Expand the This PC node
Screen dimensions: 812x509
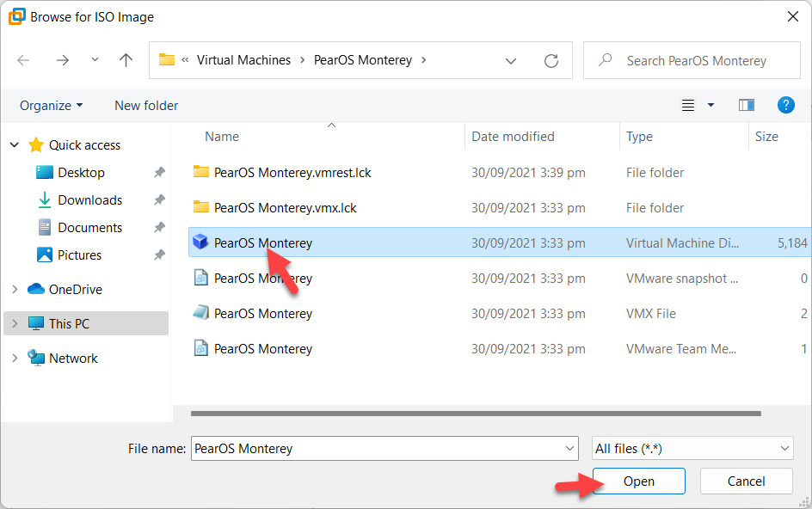pos(15,323)
